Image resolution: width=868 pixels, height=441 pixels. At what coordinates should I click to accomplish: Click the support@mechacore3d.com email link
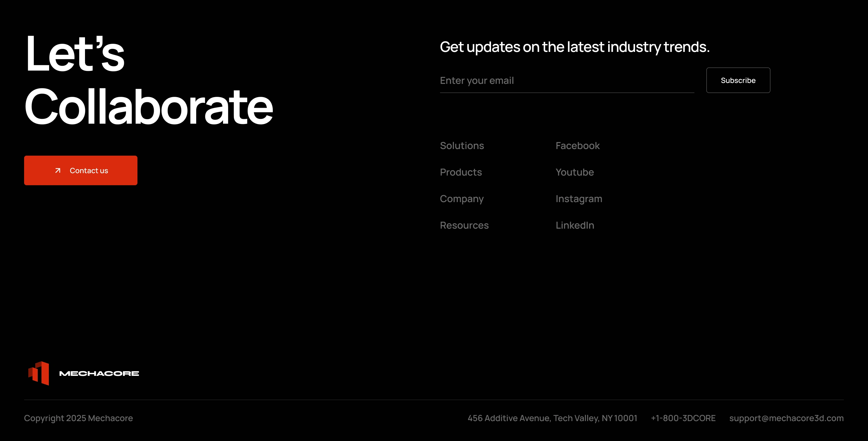786,418
